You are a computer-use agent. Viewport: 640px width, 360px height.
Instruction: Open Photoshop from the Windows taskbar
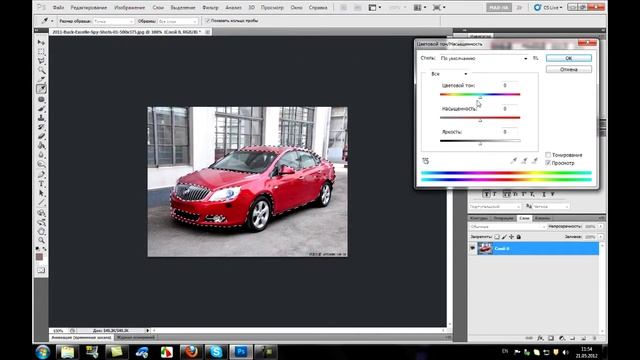click(x=241, y=351)
